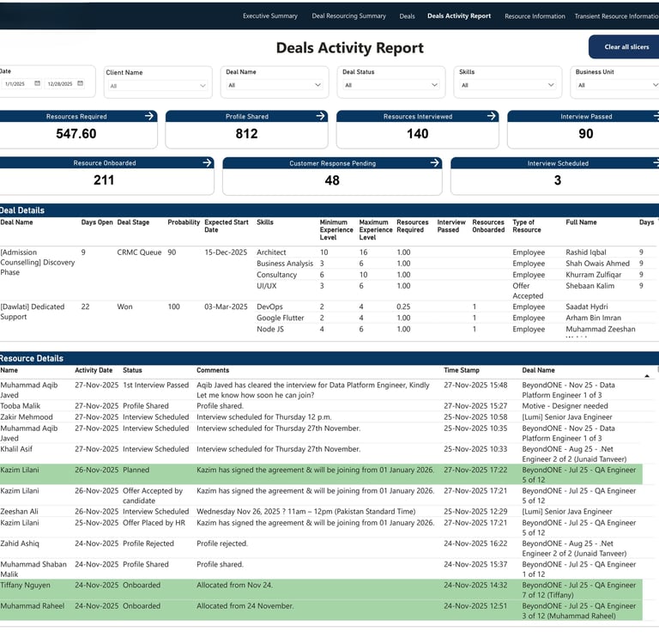Open Transient Resource Information tab

[616, 16]
